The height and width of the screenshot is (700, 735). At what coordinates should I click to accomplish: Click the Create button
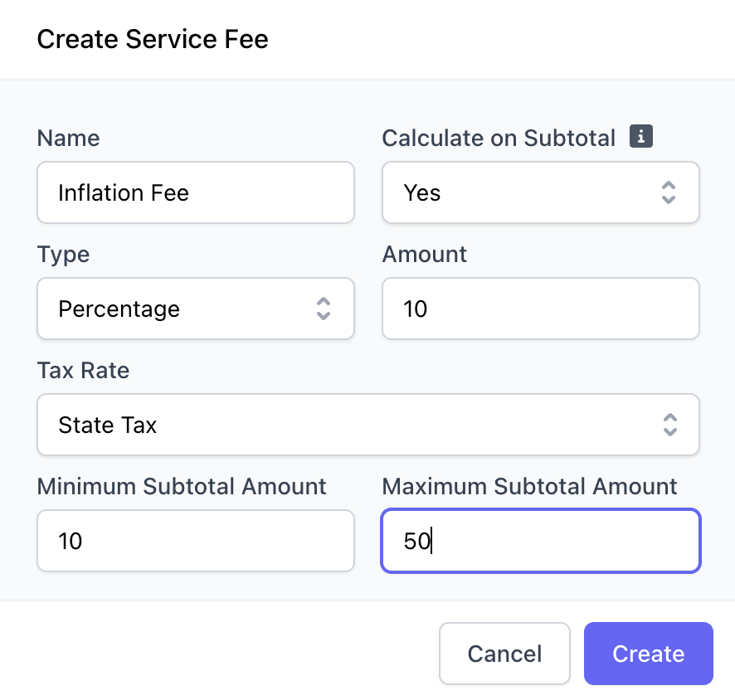click(x=648, y=654)
